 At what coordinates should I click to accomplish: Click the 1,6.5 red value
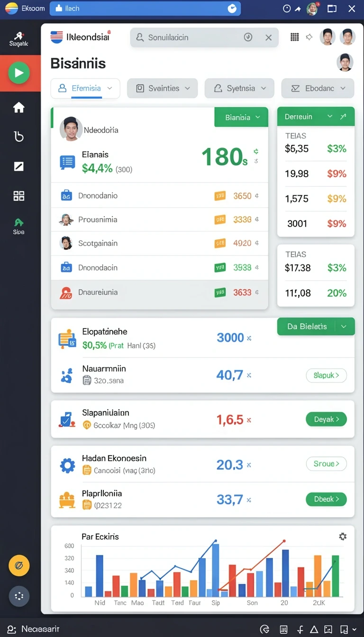pos(230,419)
